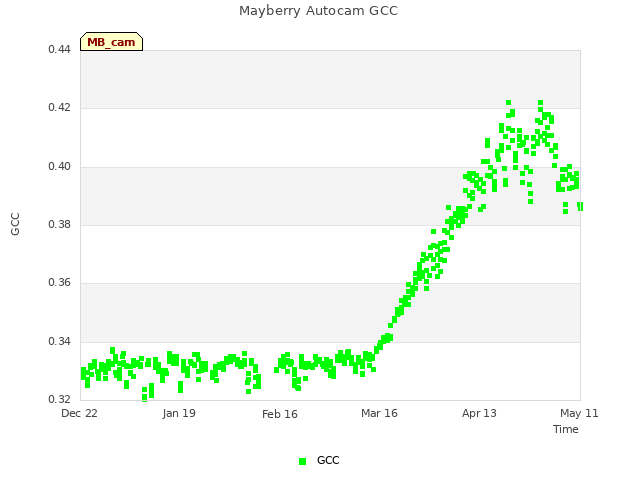Click the May 11 x-axis label

579,413
